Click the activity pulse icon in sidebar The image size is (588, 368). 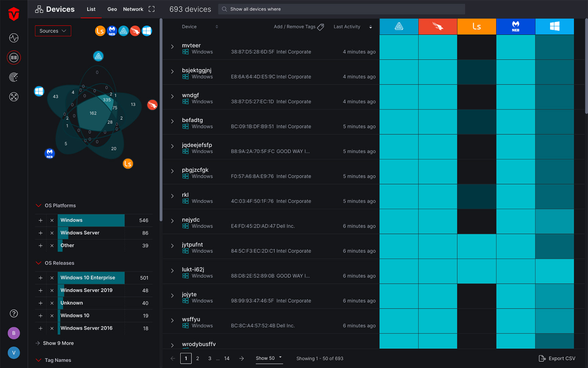(x=14, y=38)
